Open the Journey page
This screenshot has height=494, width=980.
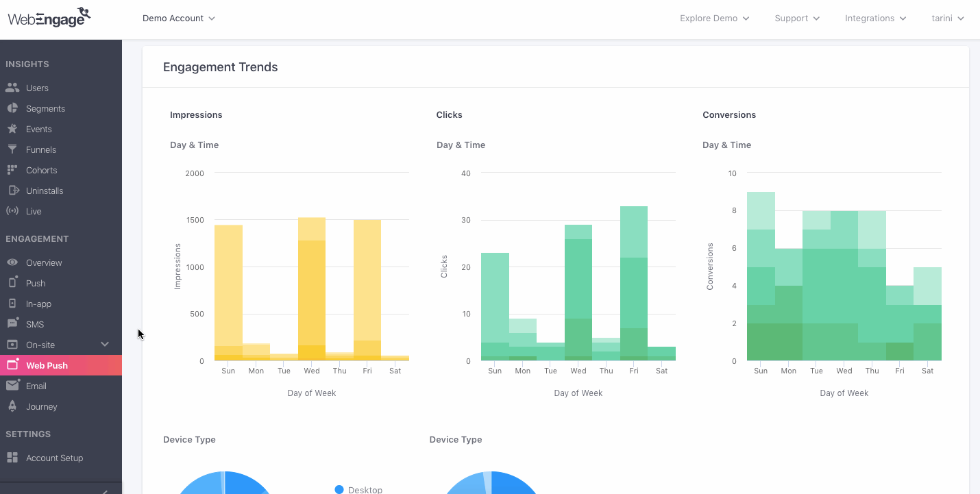coord(42,406)
